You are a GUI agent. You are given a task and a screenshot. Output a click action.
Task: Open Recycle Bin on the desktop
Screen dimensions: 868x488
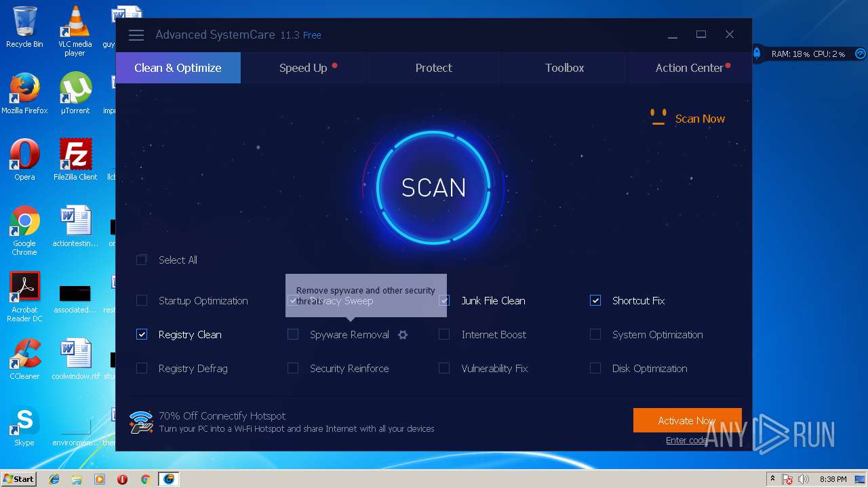point(24,27)
